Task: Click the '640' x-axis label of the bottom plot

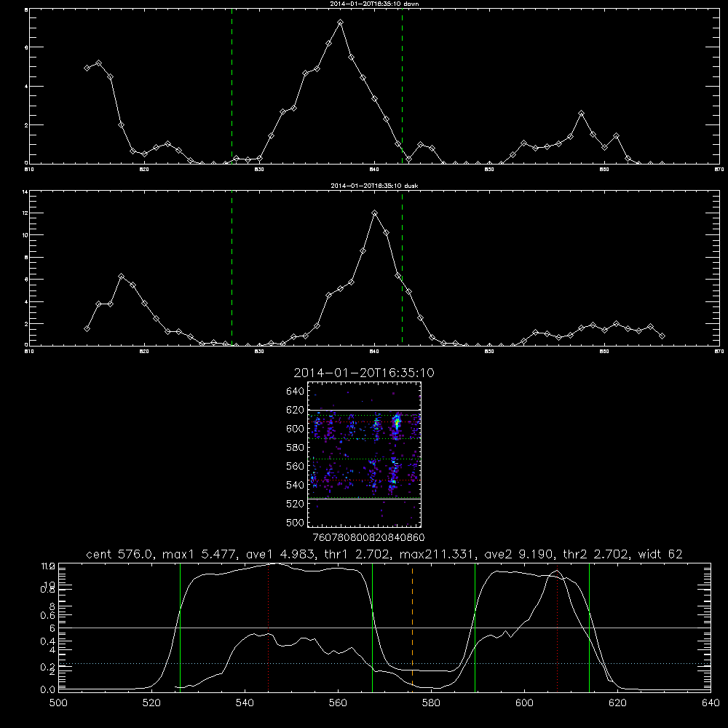Action: pos(711,703)
